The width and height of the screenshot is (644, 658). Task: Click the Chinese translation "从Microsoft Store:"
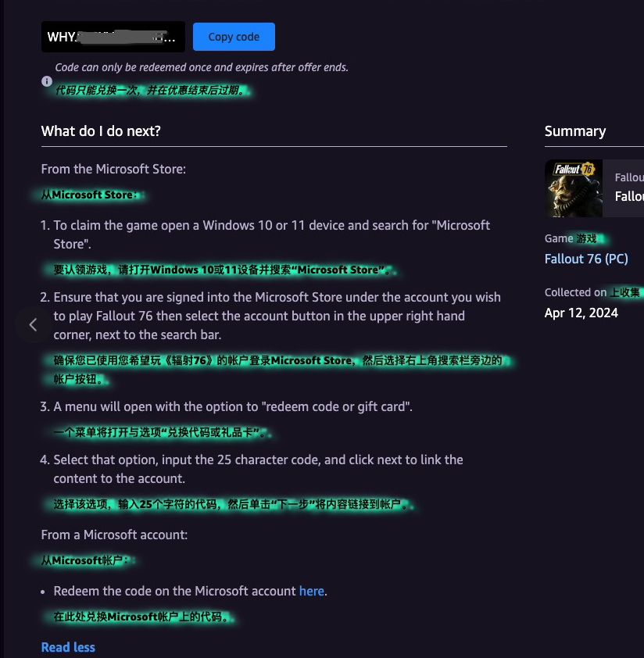89,195
